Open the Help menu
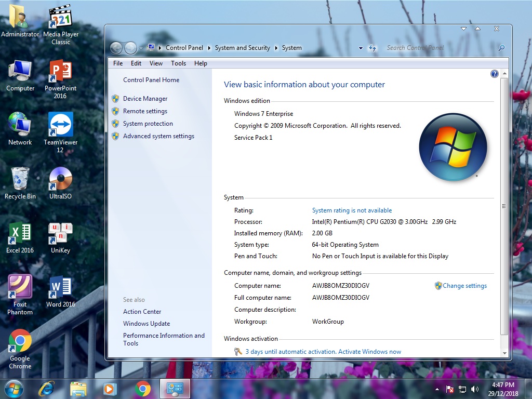This screenshot has width=532, height=399. pos(201,63)
